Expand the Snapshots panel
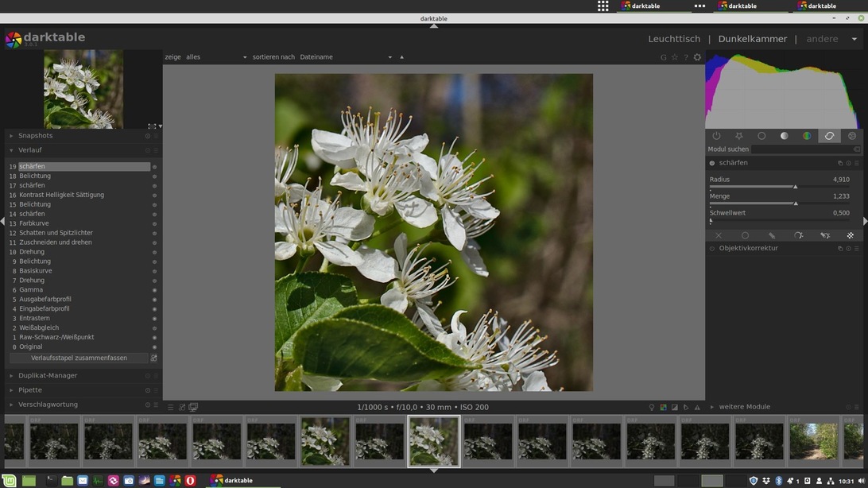The height and width of the screenshot is (488, 868). coord(36,136)
